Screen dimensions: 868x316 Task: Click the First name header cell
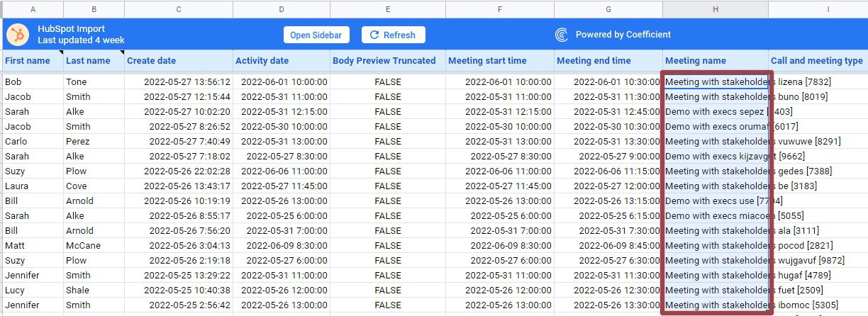point(28,61)
